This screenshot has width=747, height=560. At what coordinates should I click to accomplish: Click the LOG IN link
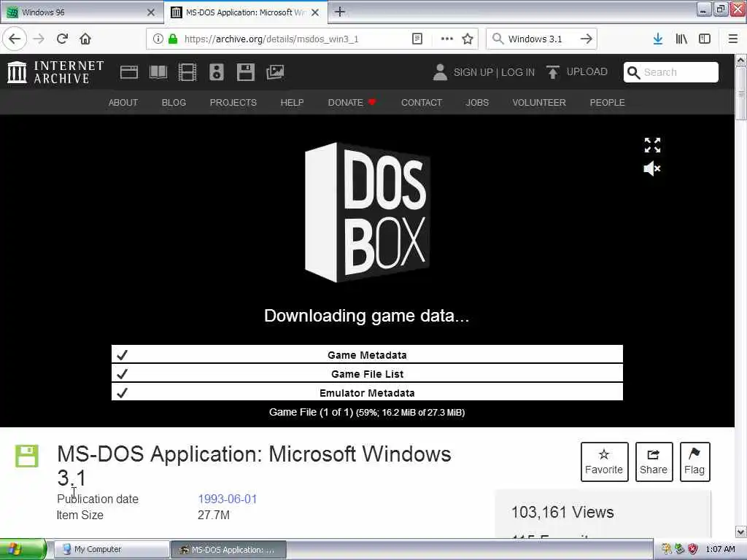pos(518,72)
